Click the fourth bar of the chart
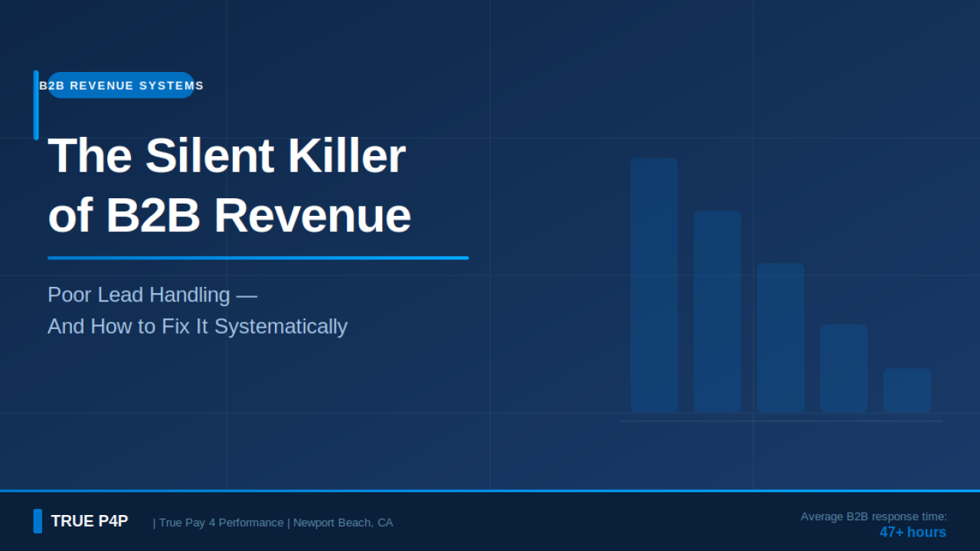Image resolution: width=980 pixels, height=551 pixels. (843, 368)
